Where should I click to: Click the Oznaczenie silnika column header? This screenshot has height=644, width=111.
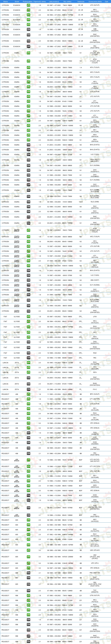click(95, 2)
